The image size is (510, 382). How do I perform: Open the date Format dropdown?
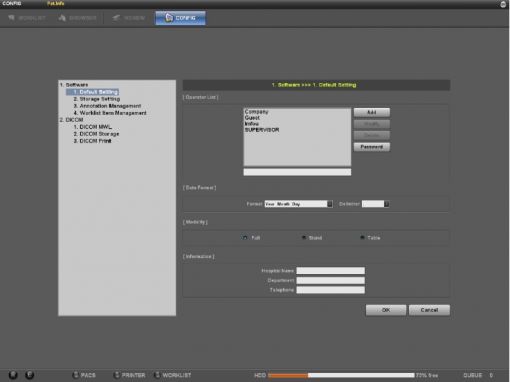click(x=299, y=204)
